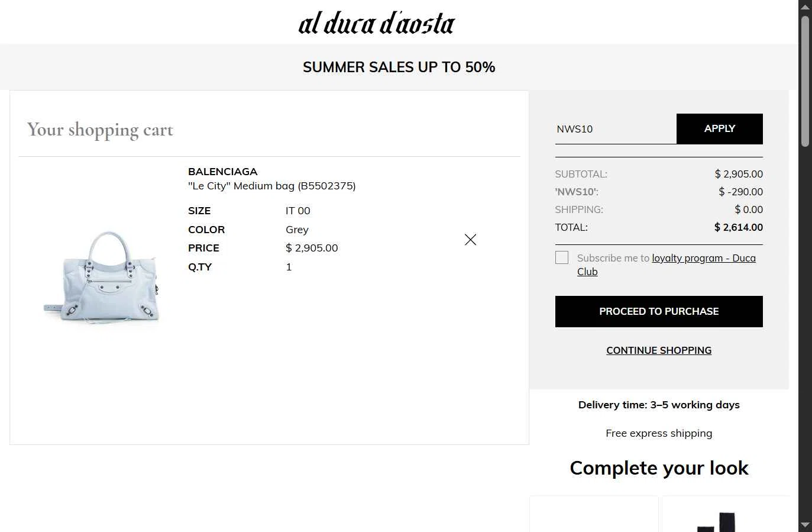Viewport: 812px width, 532px height.
Task: Click the promo code input field
Action: click(616, 129)
